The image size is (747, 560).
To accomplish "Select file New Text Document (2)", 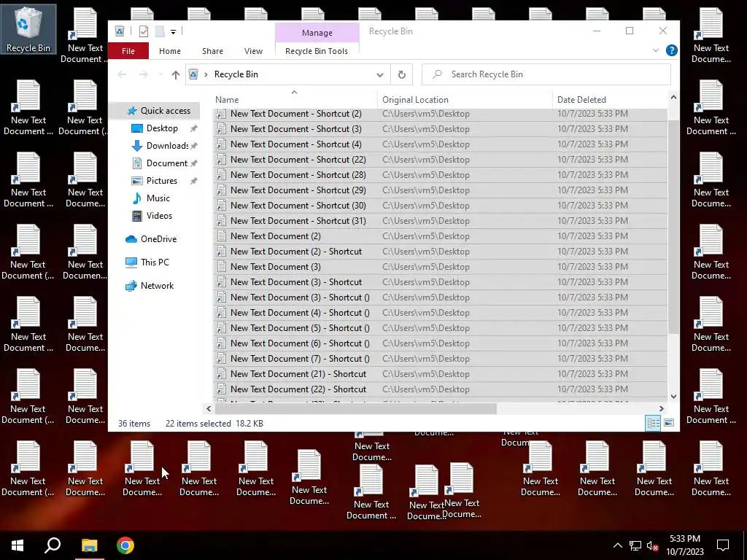I will click(x=440, y=236).
